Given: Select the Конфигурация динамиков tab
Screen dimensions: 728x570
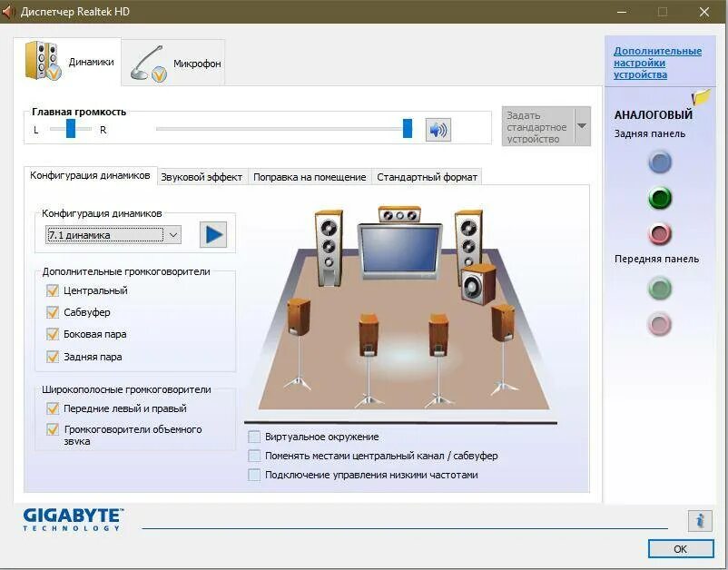Looking at the screenshot, I should pyautogui.click(x=90, y=175).
